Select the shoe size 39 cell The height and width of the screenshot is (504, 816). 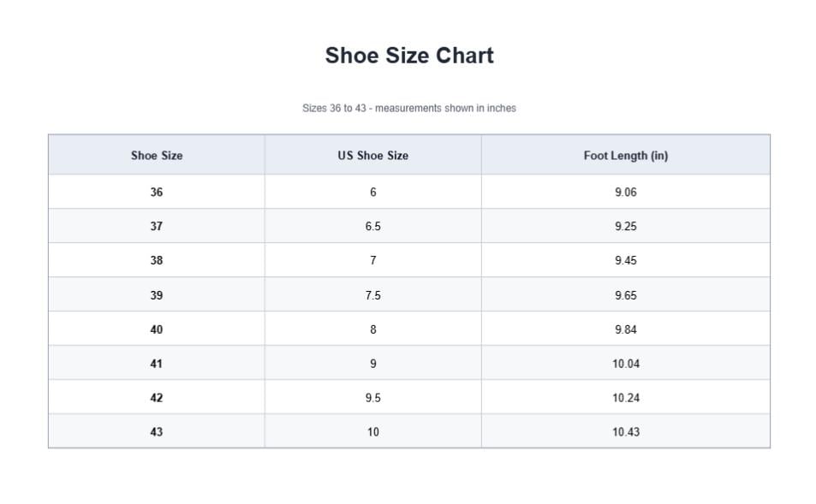point(157,295)
